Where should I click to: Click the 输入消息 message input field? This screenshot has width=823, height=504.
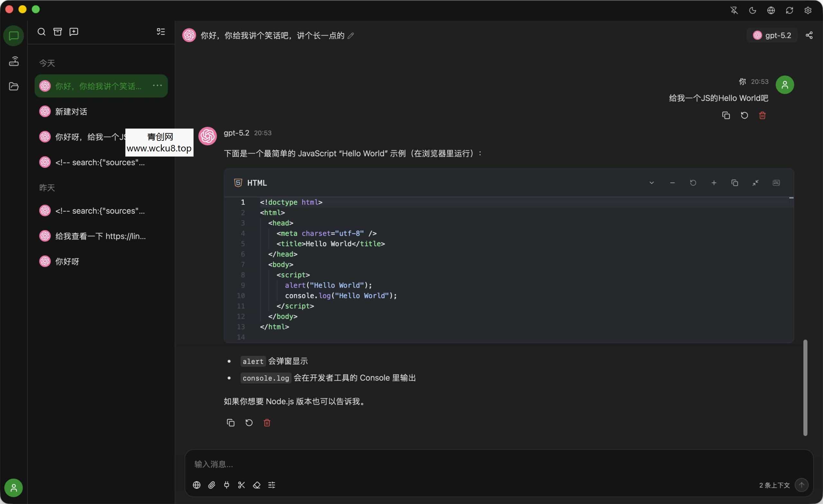coord(468,464)
